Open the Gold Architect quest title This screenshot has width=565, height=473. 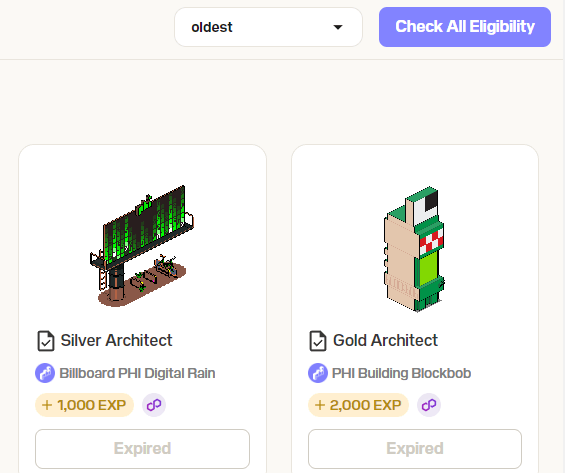[x=385, y=340]
